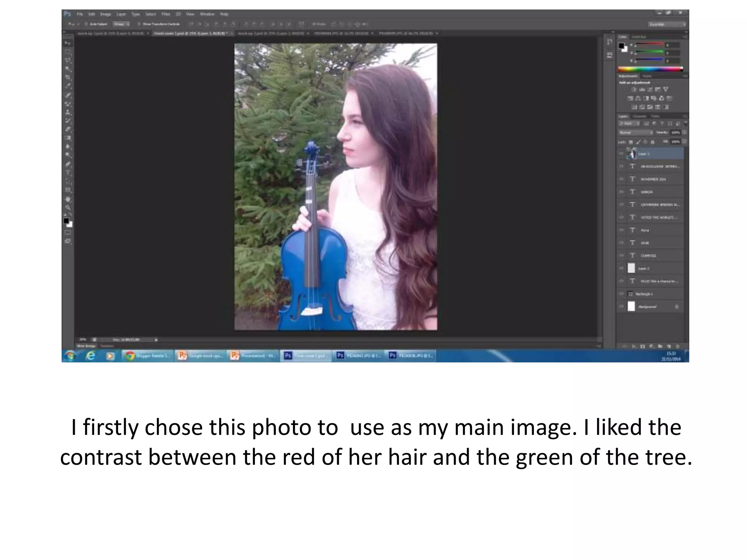Screen dimensions: 747x560
Task: Select the Zoom tool in toolbox
Action: click(68, 207)
